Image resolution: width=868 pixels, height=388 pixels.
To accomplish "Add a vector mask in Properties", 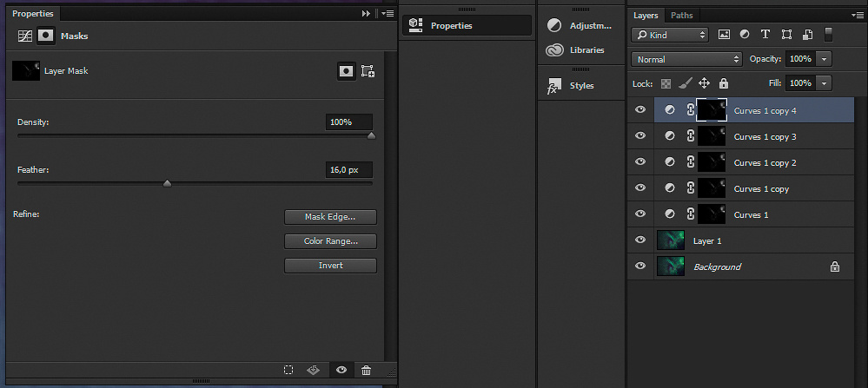I will coord(368,71).
